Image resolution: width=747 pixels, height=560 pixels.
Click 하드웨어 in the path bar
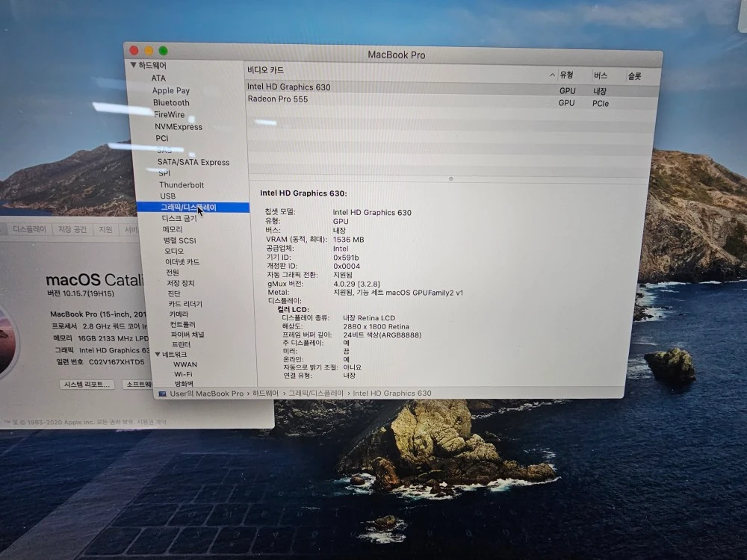265,393
